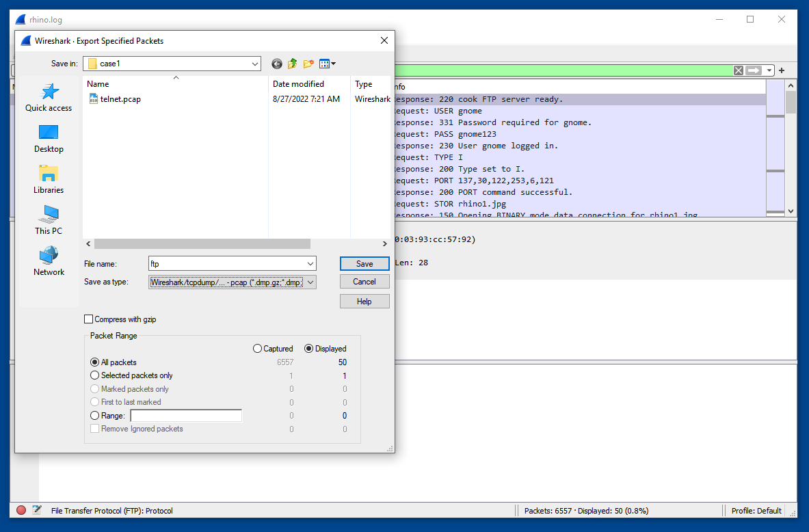Open the View Menu icon in dialog
The height and width of the screenshot is (532, 809).
pos(327,64)
